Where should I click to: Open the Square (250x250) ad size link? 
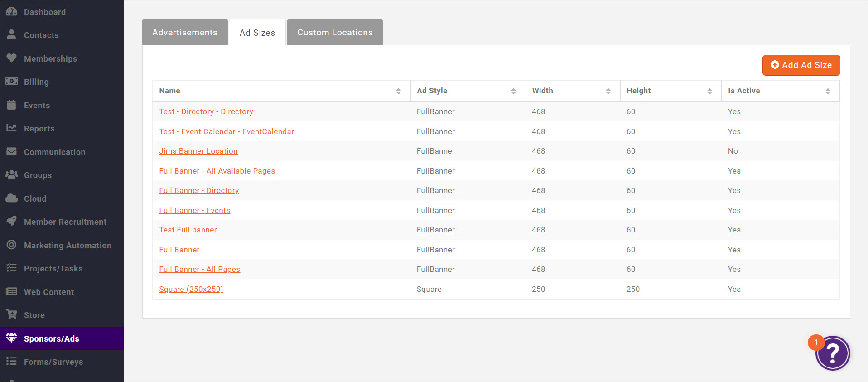[191, 289]
